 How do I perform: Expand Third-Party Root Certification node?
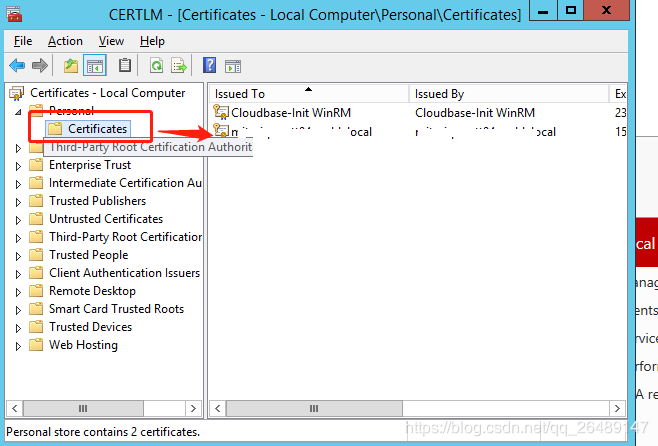pos(18,238)
